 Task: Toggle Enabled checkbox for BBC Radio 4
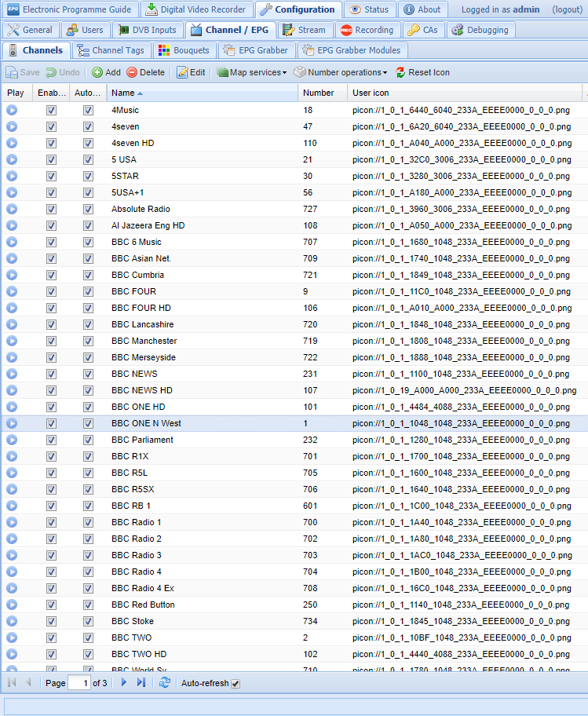(x=51, y=572)
